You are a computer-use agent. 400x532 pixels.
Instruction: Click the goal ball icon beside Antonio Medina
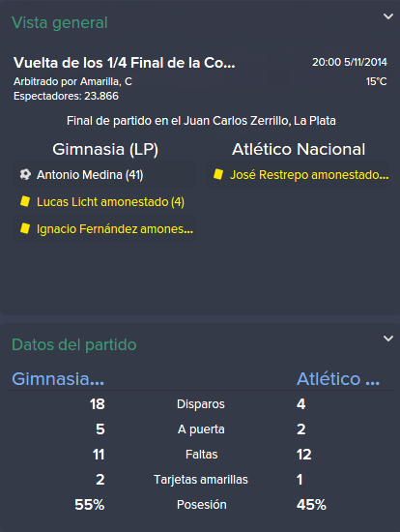(x=25, y=174)
